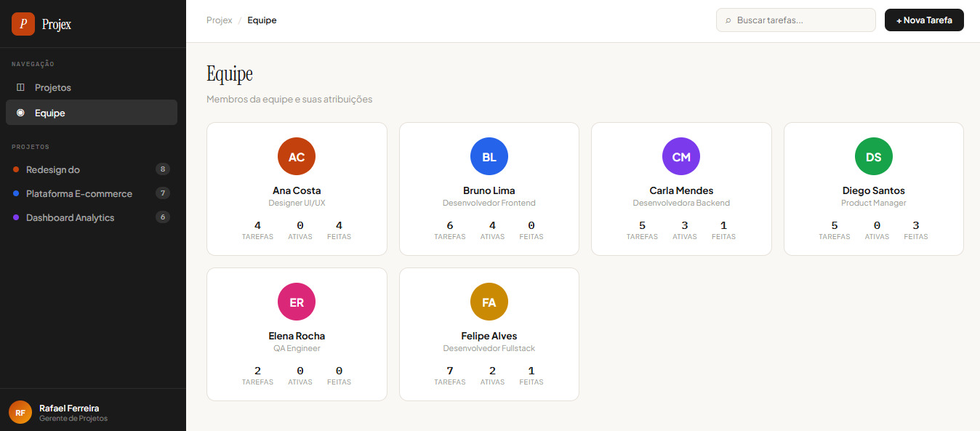Click the + Nova Tarefa button
980x431 pixels.
pos(924,20)
